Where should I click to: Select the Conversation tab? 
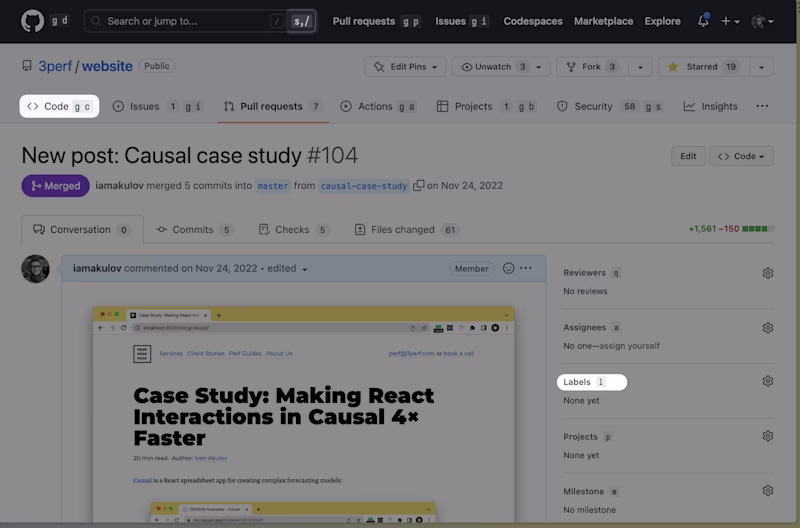(82, 230)
